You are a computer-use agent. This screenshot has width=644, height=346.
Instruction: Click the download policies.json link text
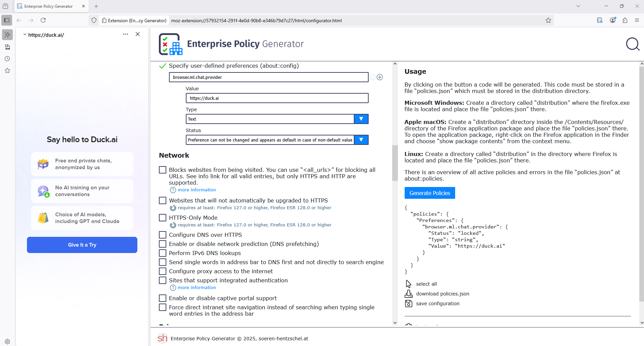click(x=443, y=294)
